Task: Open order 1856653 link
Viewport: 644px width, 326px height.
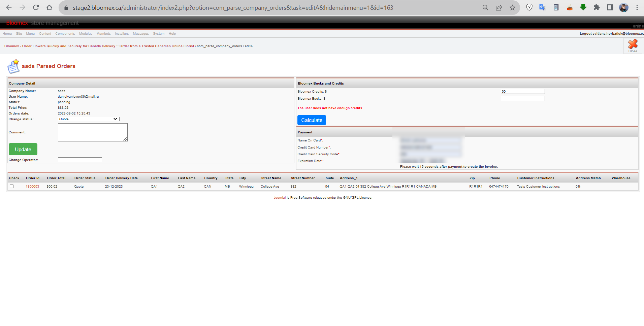Action: coord(32,187)
